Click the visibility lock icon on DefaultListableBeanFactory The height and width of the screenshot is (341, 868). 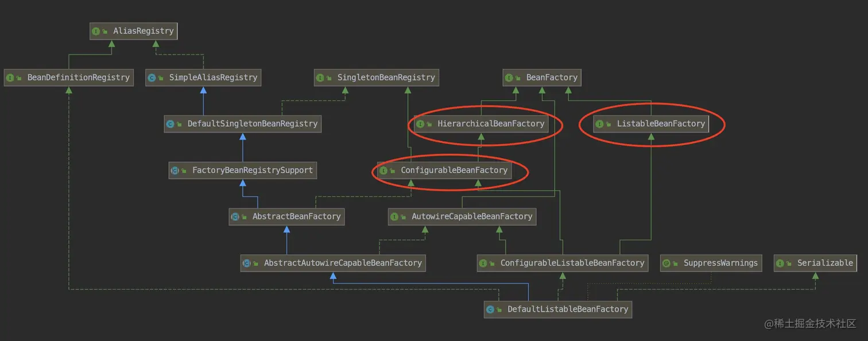click(499, 310)
